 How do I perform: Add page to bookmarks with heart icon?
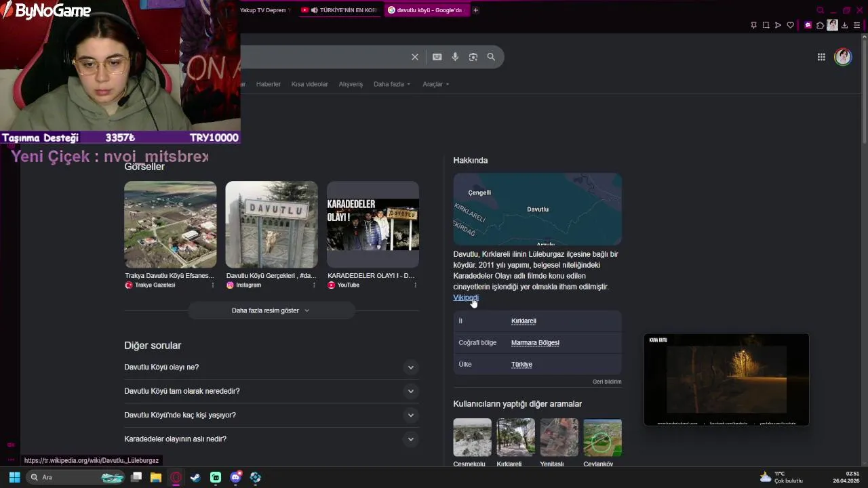(790, 25)
